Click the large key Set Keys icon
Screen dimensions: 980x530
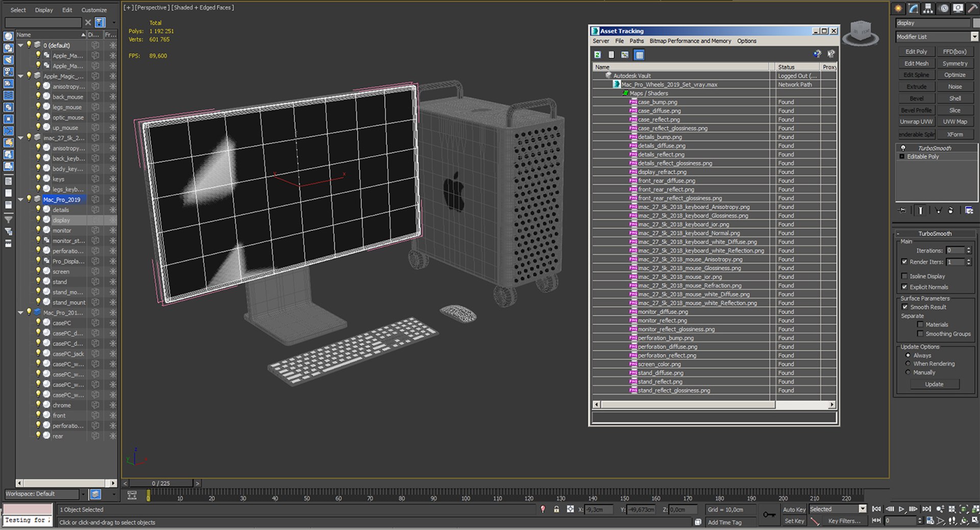(769, 515)
